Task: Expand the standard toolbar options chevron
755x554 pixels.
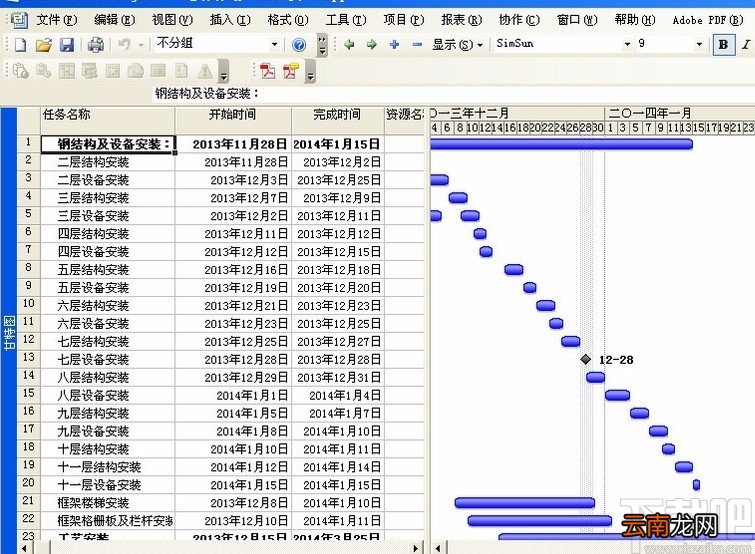Action: 322,45
